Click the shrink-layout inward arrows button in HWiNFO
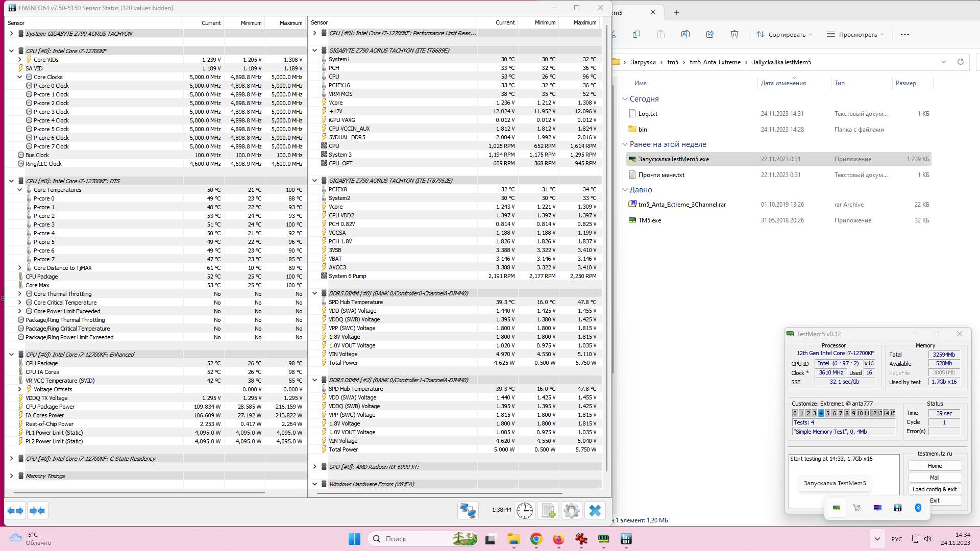 pyautogui.click(x=37, y=511)
